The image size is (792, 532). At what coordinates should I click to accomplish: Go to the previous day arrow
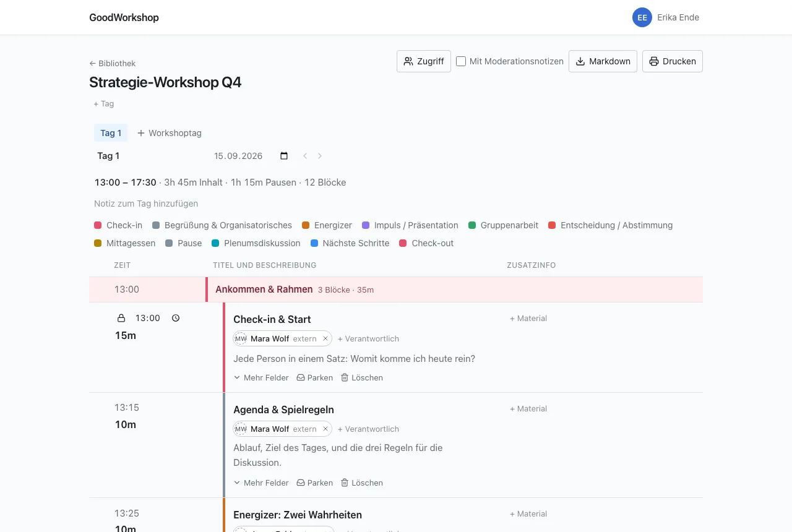pyautogui.click(x=305, y=156)
